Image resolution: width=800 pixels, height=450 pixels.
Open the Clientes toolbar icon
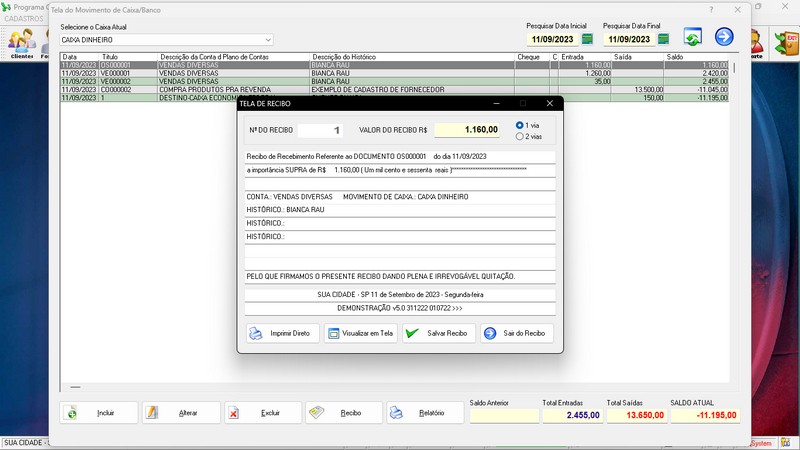coord(21,43)
